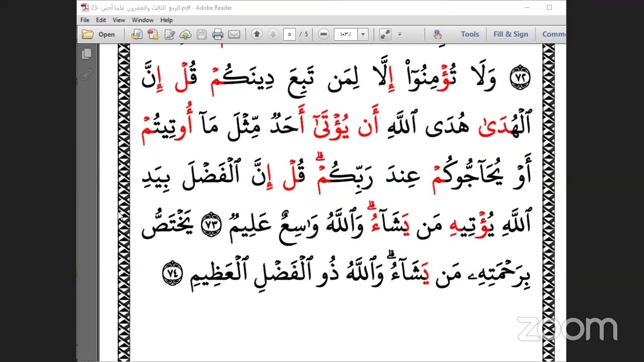
Task: Open the toolbar customize small dropdown arrow
Action: click(x=400, y=34)
